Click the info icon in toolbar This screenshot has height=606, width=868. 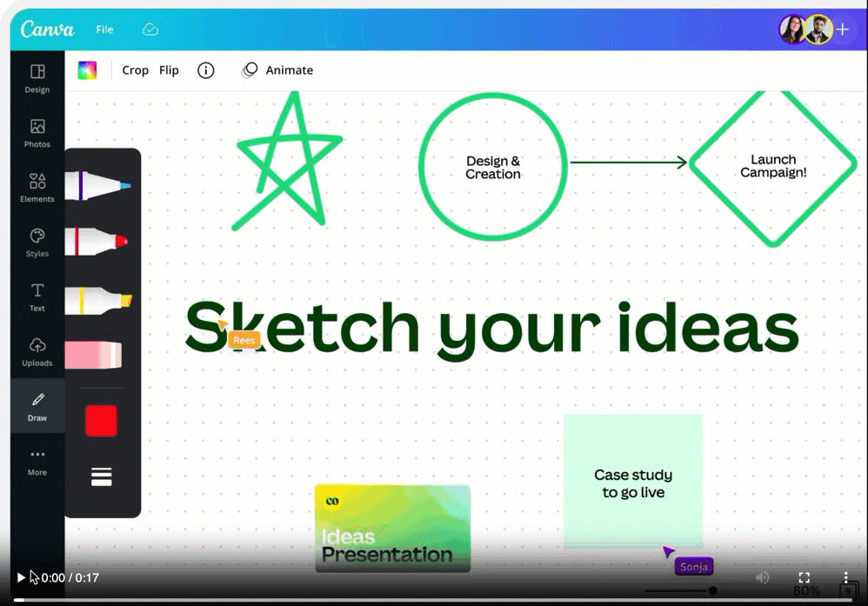tap(205, 70)
